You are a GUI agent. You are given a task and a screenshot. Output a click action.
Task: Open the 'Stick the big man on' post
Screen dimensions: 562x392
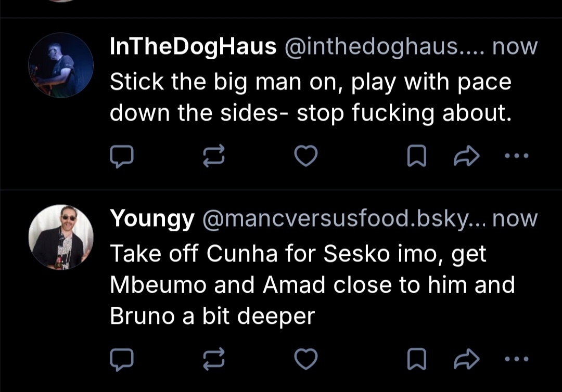click(x=310, y=98)
